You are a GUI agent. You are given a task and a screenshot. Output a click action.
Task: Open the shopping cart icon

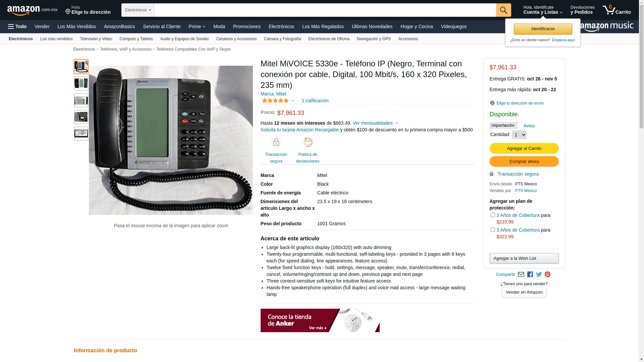click(616, 10)
